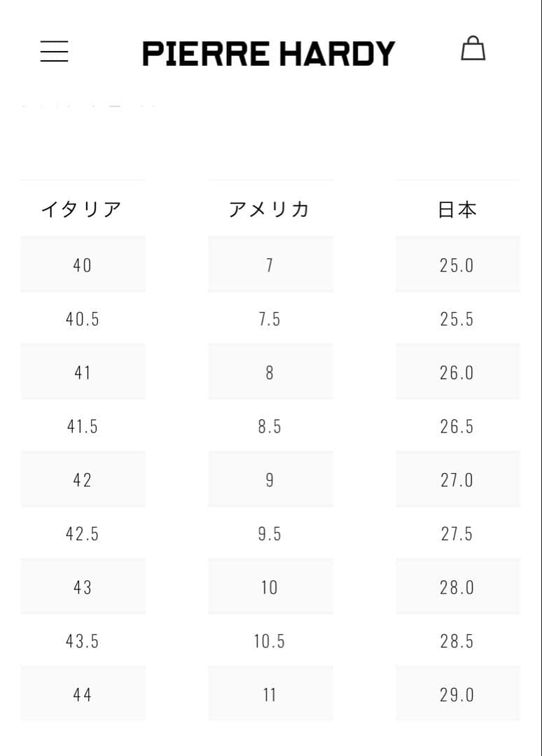The width and height of the screenshot is (542, 756).
Task: Click American size 9.5 entry
Action: tap(270, 533)
